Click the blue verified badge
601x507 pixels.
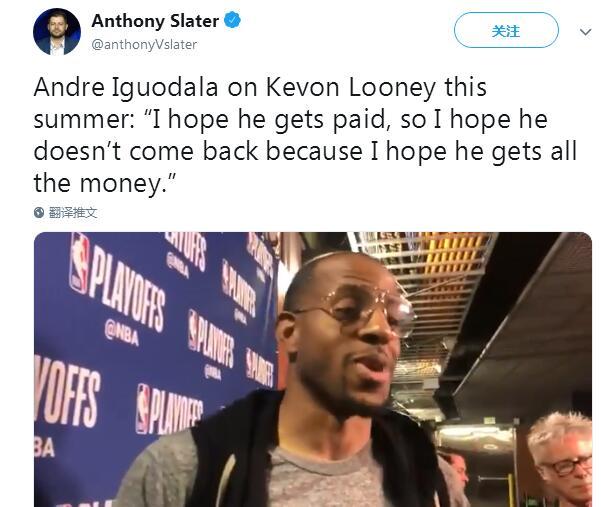click(x=232, y=20)
